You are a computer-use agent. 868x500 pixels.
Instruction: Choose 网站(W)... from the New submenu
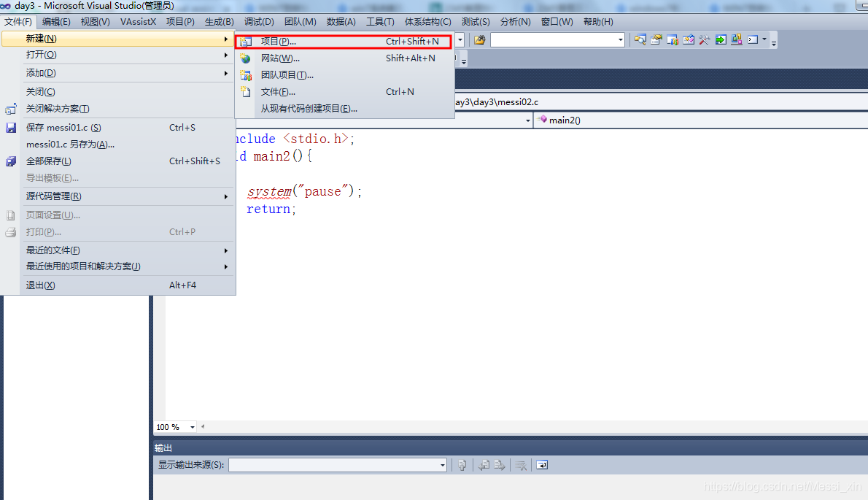pos(344,58)
